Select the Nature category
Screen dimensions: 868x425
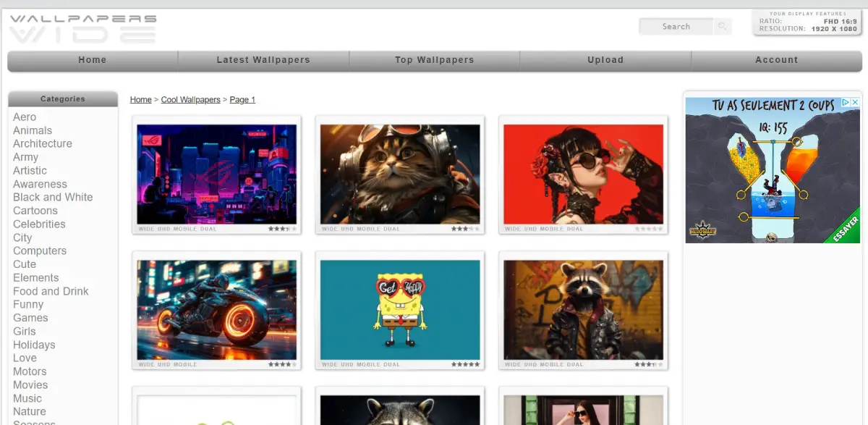pos(30,412)
